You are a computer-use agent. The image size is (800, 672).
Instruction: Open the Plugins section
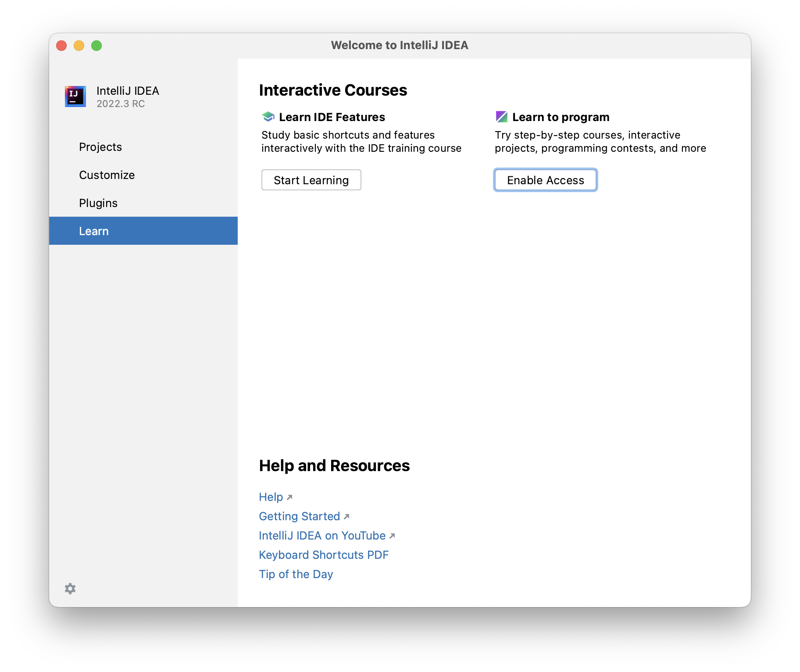point(98,203)
